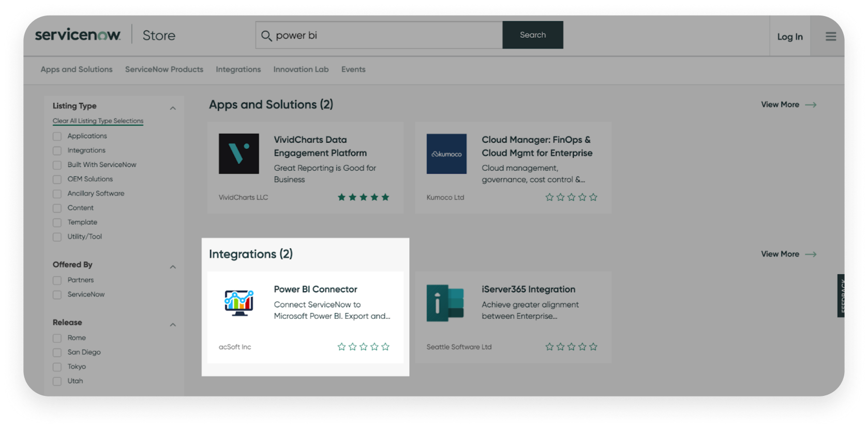Click the Kumoco app logo

click(x=446, y=154)
